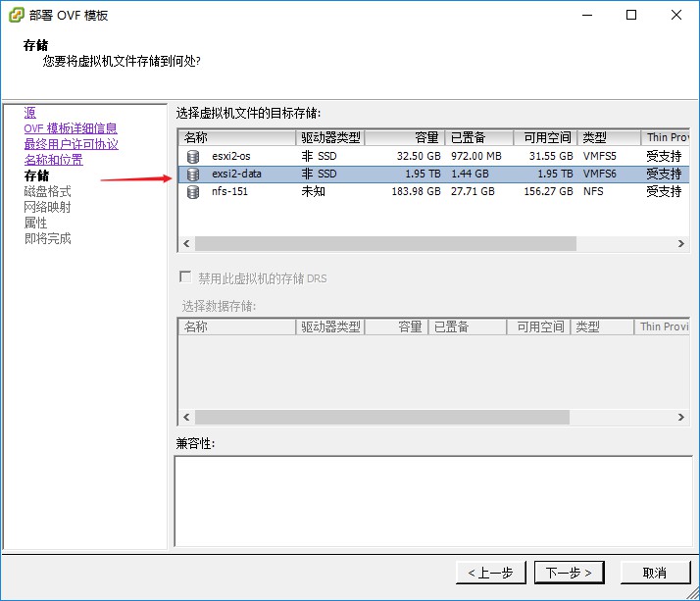Click the 名称 header in the lower table
Image resolution: width=700 pixels, height=601 pixels.
237,326
